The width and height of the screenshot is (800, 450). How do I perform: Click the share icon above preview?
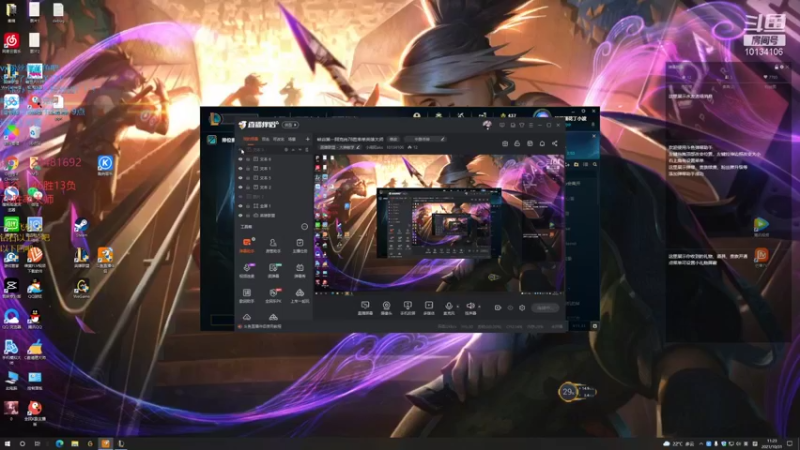[555, 143]
